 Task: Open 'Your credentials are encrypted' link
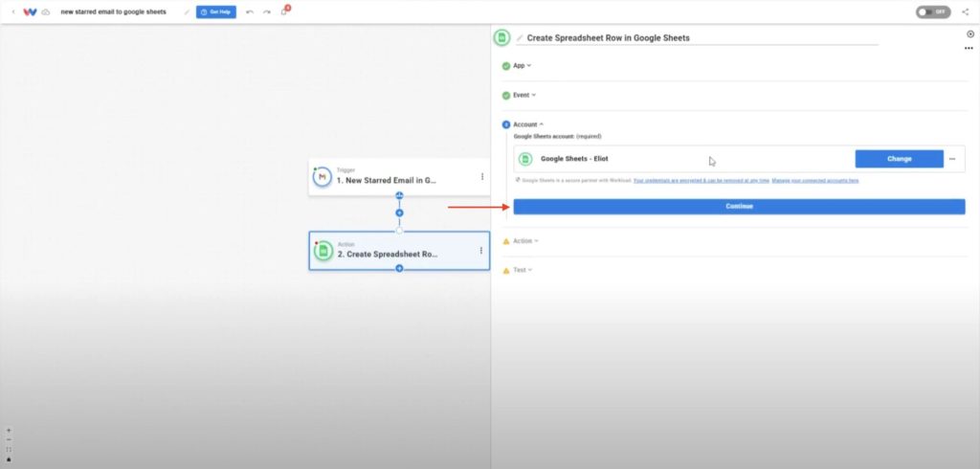pos(702,181)
